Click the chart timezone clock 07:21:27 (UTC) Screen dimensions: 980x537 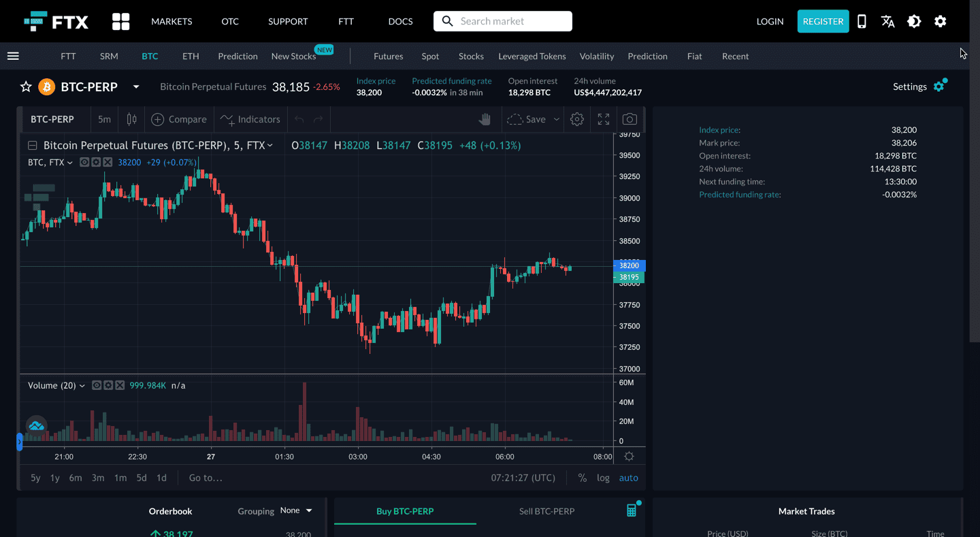[x=523, y=478]
